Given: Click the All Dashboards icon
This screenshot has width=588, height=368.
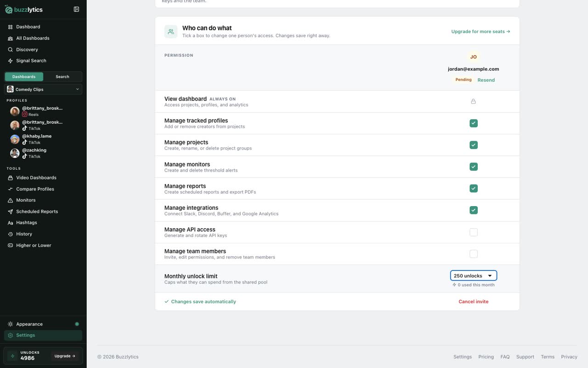Looking at the screenshot, I should tap(10, 38).
